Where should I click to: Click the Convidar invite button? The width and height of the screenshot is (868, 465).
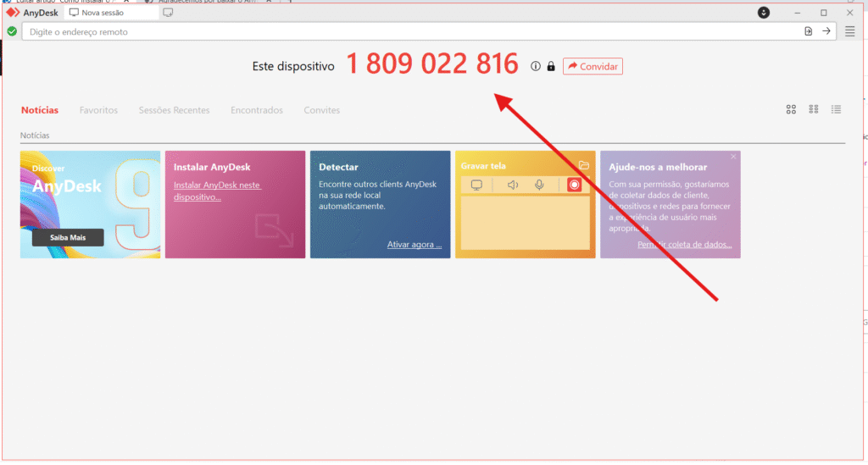[x=593, y=66]
